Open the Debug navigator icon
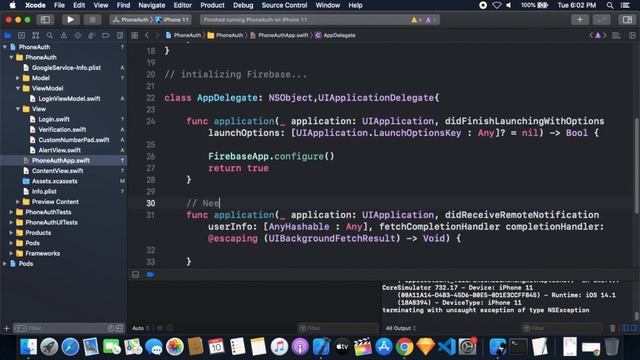 click(91, 36)
